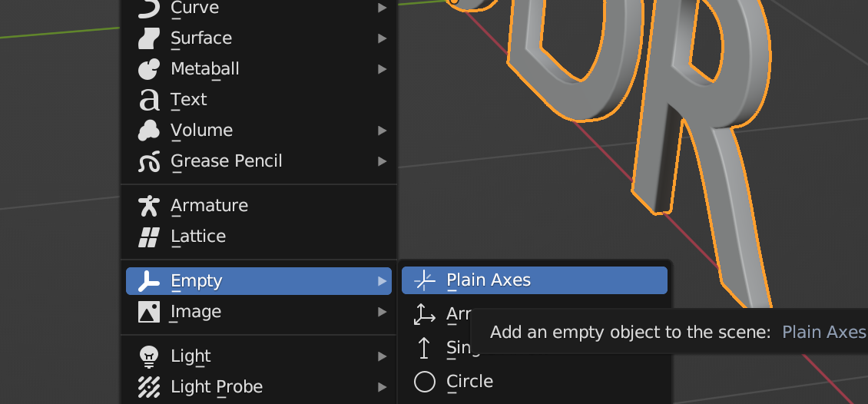Screen dimensions: 868x404
Task: Select the Light menu entry
Action: 190,356
